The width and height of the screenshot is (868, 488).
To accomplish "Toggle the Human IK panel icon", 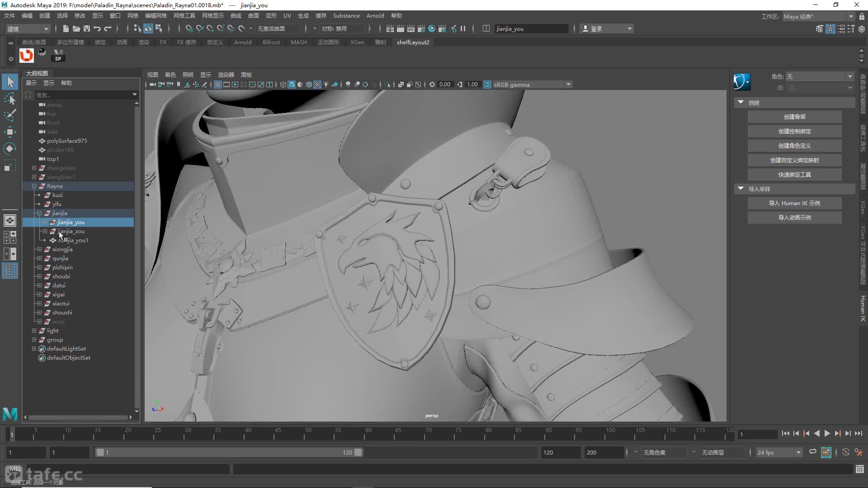I will tap(830, 29).
